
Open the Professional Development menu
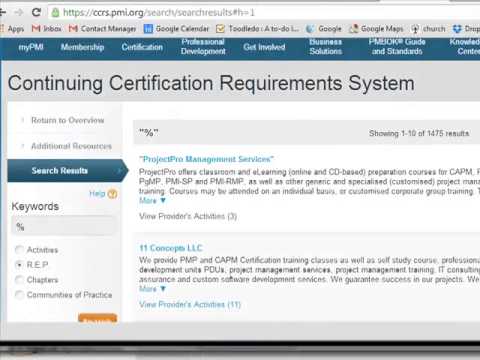[x=203, y=47]
